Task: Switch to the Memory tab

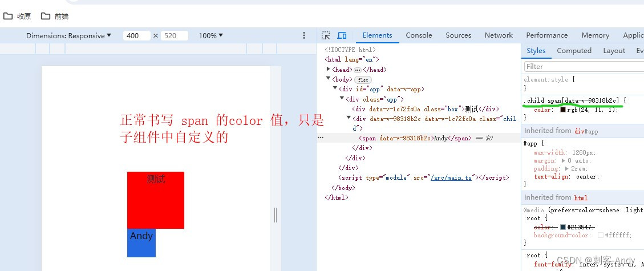Action: (x=595, y=35)
